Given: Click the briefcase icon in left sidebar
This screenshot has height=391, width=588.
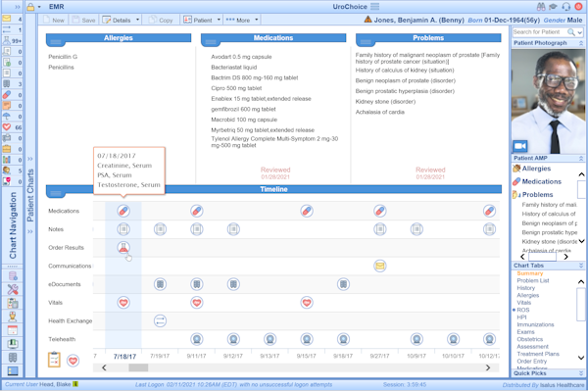Looking at the screenshot, I should coord(7,149).
